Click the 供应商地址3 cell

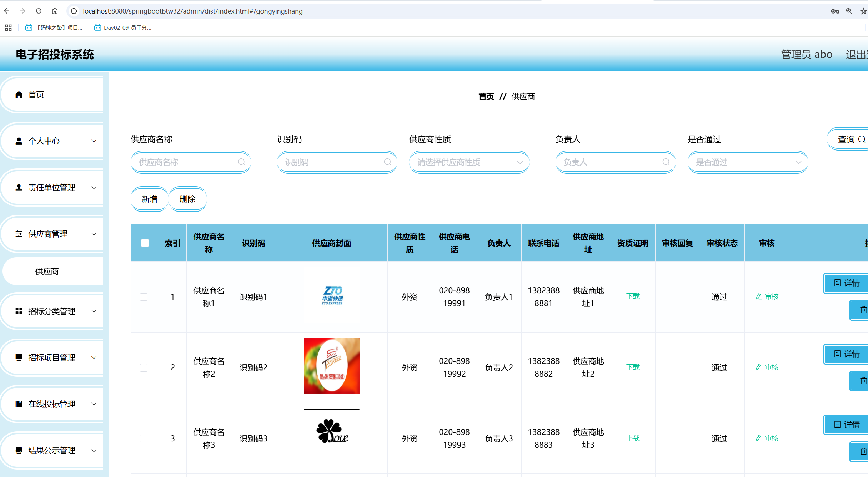pos(588,438)
